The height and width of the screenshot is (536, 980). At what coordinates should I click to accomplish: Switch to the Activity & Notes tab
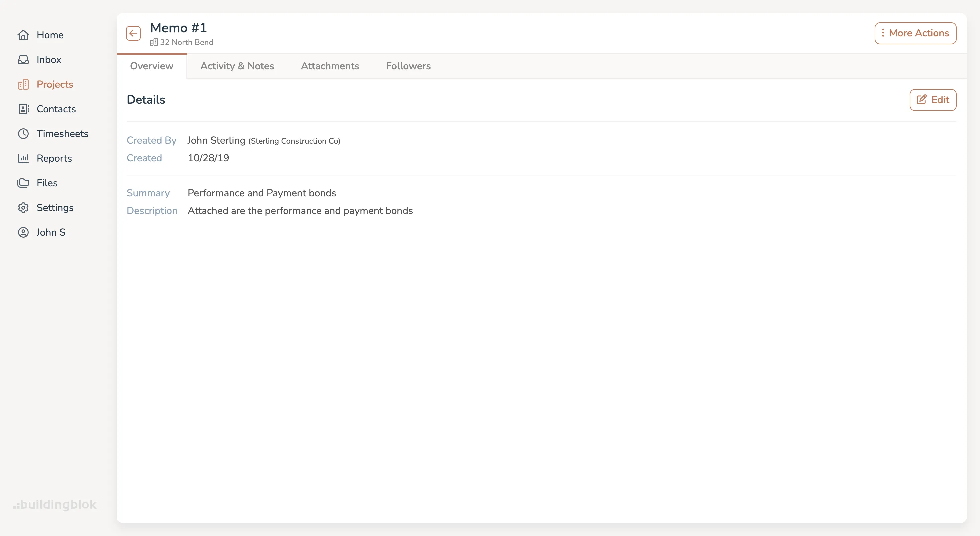pos(237,66)
